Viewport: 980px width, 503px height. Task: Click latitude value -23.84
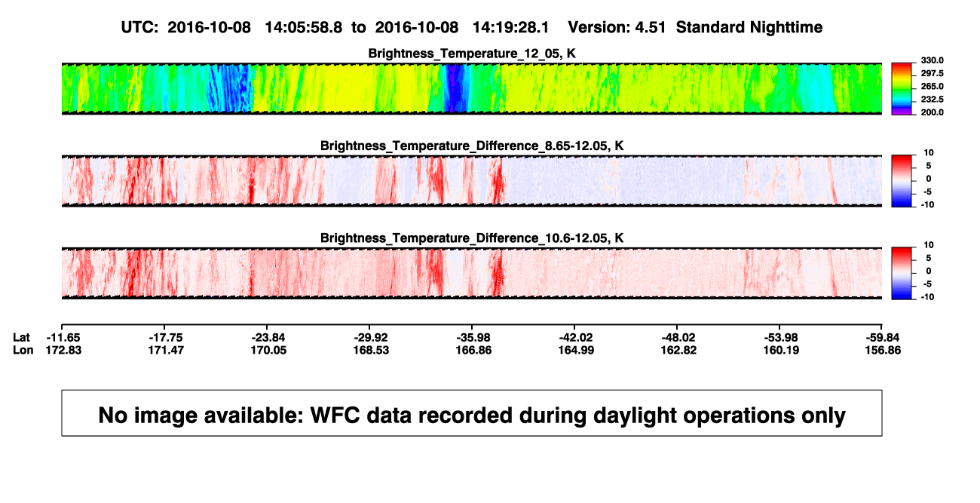pos(267,337)
